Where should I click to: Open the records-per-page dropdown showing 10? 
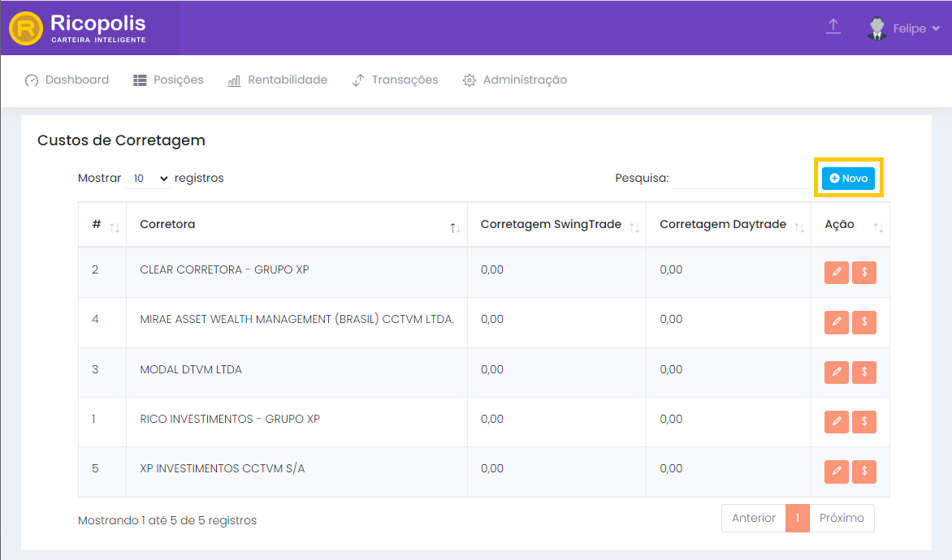pos(148,179)
